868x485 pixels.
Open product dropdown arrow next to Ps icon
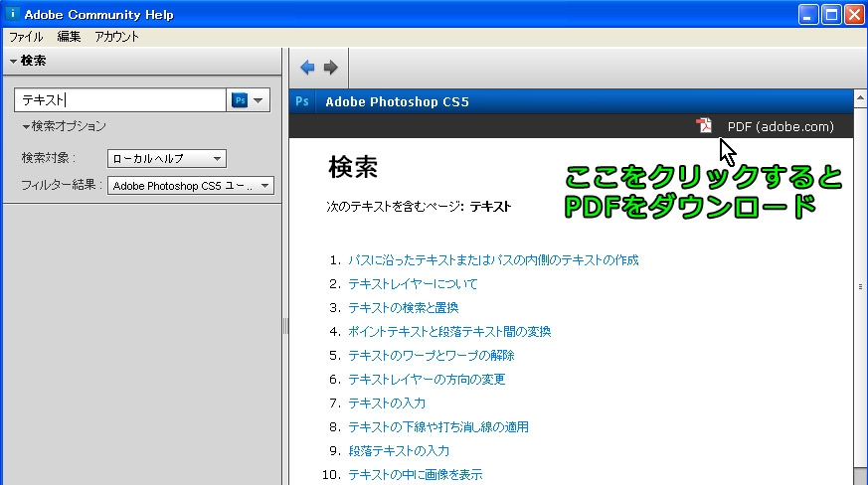pos(258,100)
